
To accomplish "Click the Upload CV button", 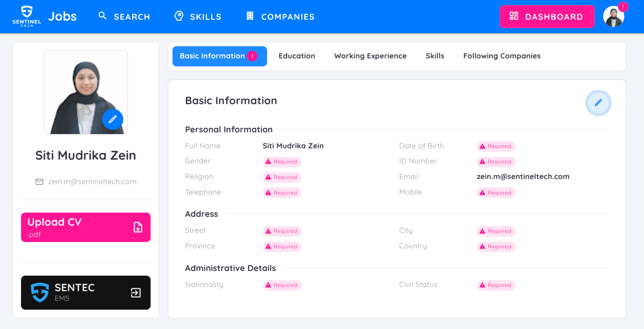I will [85, 227].
